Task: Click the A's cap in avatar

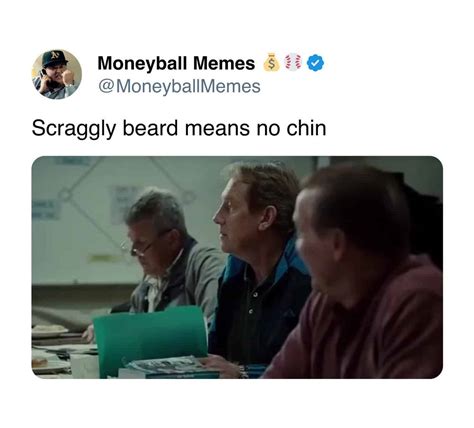Action: click(55, 59)
